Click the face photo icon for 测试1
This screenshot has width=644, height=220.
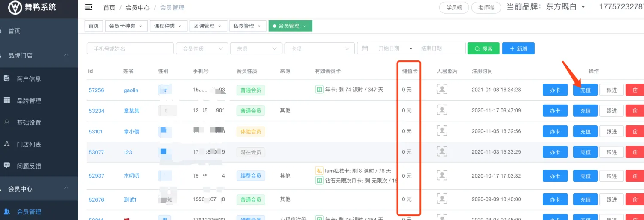(x=442, y=199)
